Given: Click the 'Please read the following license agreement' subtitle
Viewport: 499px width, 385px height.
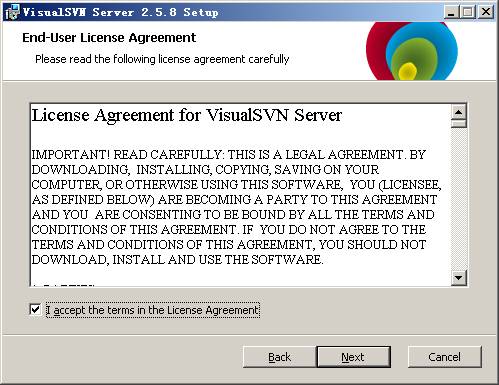Looking at the screenshot, I should click(162, 59).
